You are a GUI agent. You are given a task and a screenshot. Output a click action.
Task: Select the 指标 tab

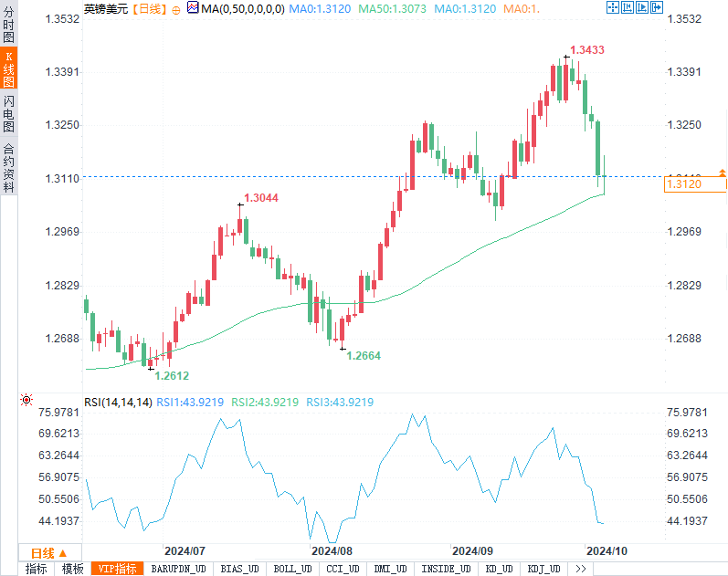(37, 569)
